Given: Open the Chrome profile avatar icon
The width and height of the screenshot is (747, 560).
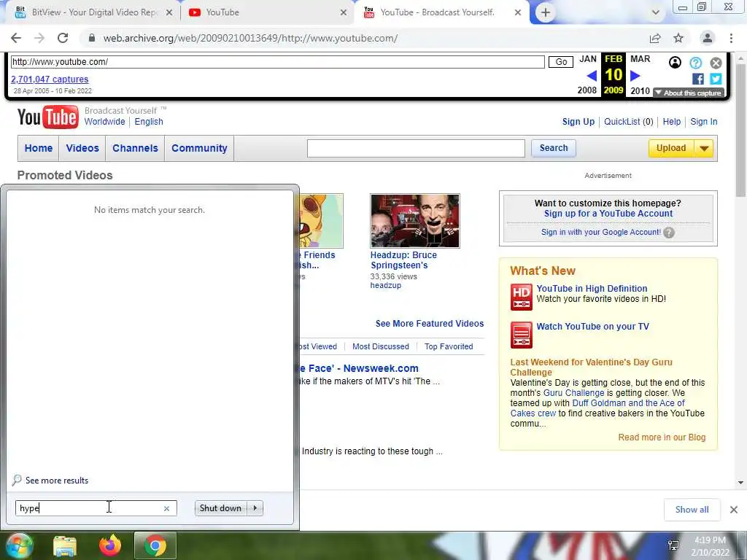Looking at the screenshot, I should (708, 38).
